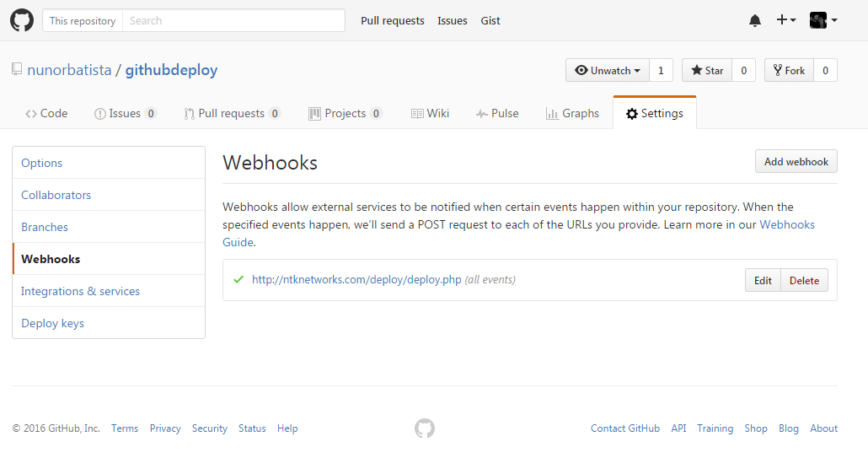
Task: Select Deploy keys in settings sidebar
Action: [x=52, y=323]
